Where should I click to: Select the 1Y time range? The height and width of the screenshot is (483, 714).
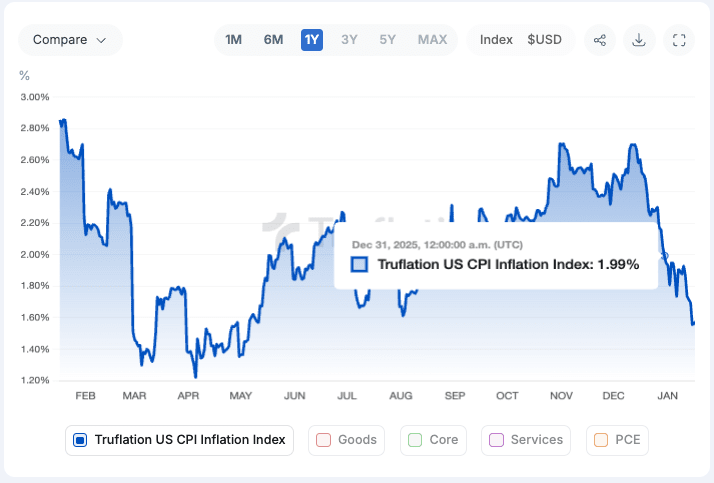tap(312, 40)
